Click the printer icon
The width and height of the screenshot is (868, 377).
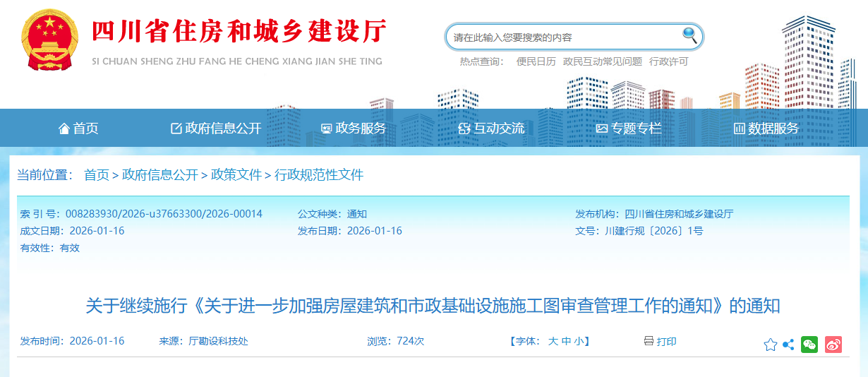click(x=649, y=341)
